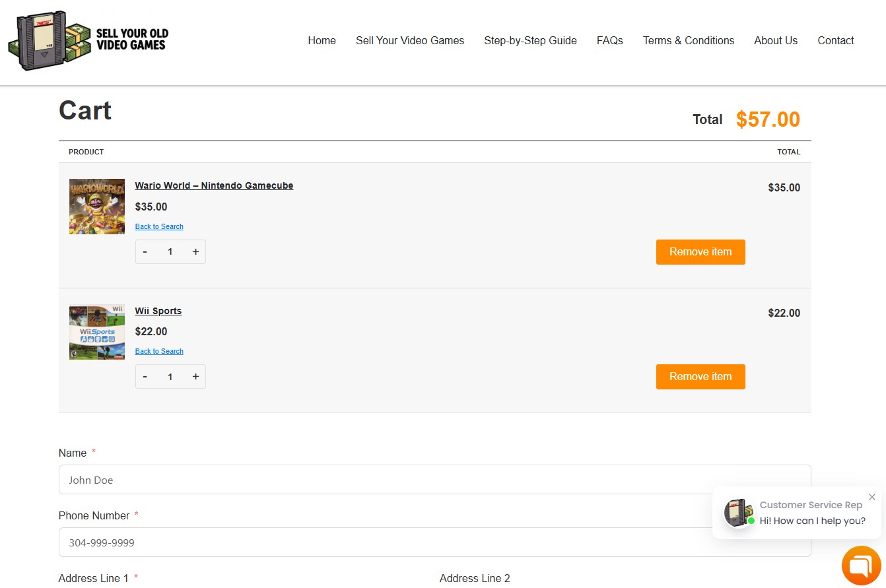
Task: Go to Sell Your Video Games page
Action: 410,40
